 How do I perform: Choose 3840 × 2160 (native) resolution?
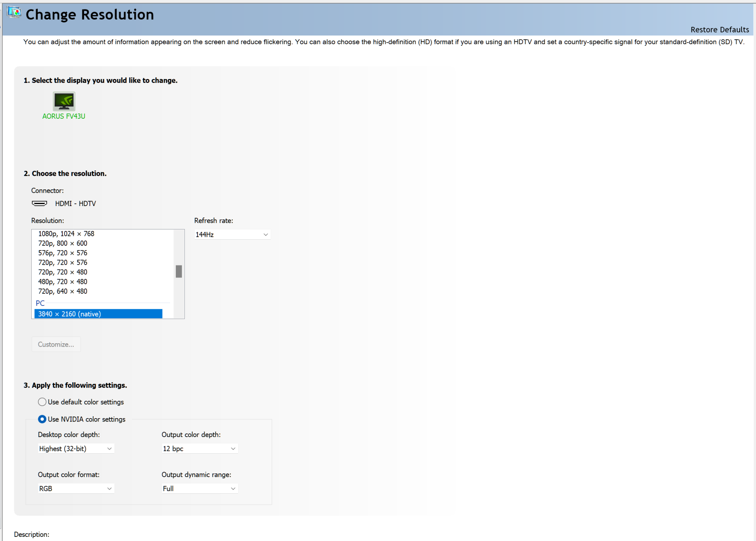click(x=98, y=314)
